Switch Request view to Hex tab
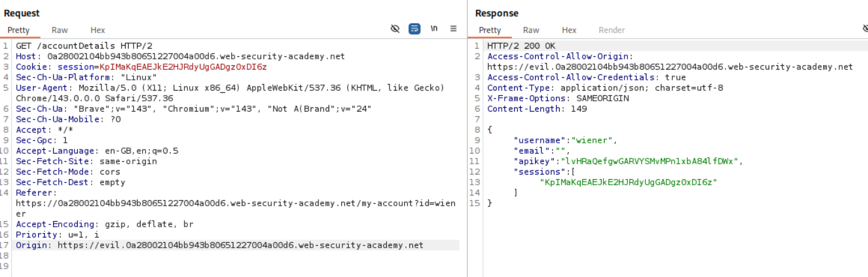The width and height of the screenshot is (868, 277). click(x=98, y=30)
